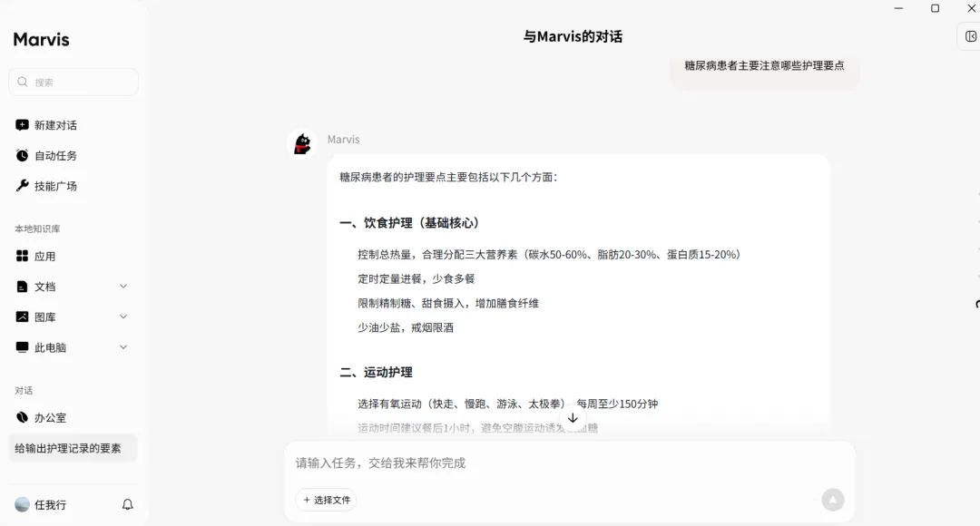Click the 应用 grid icon

22,256
